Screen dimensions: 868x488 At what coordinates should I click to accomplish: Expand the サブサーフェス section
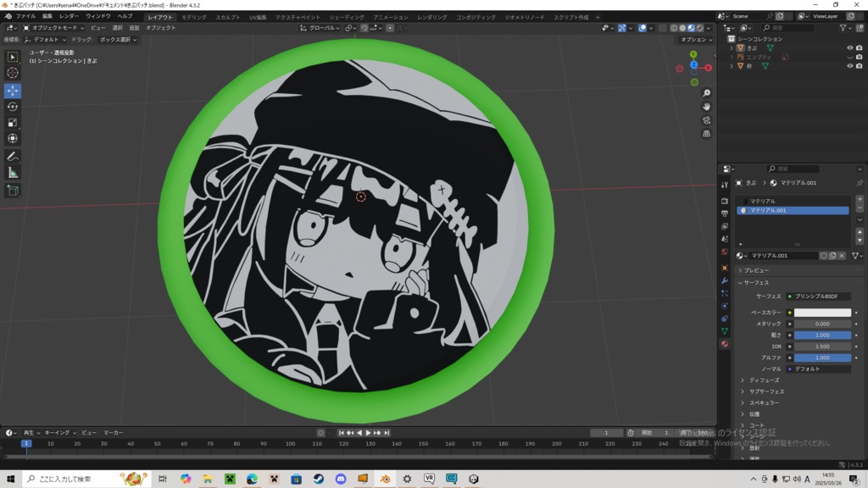point(766,391)
